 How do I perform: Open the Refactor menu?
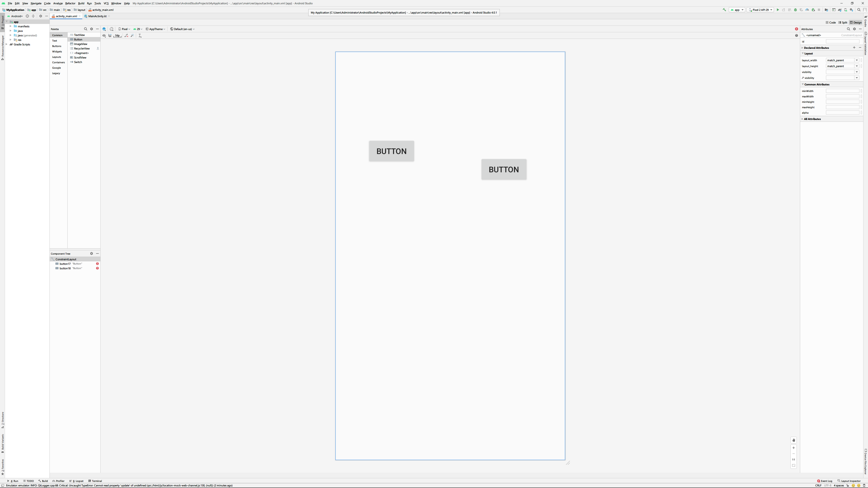[x=70, y=3]
